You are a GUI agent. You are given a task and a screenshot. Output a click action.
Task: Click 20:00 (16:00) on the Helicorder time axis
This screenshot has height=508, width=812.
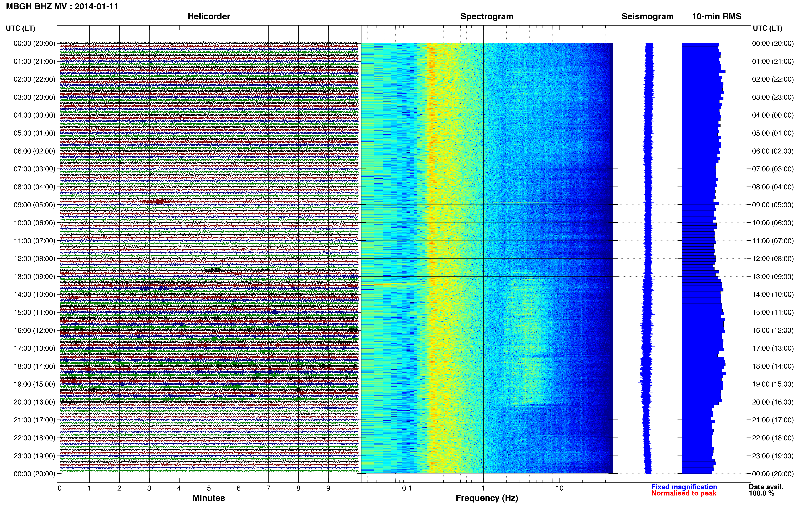[34, 402]
